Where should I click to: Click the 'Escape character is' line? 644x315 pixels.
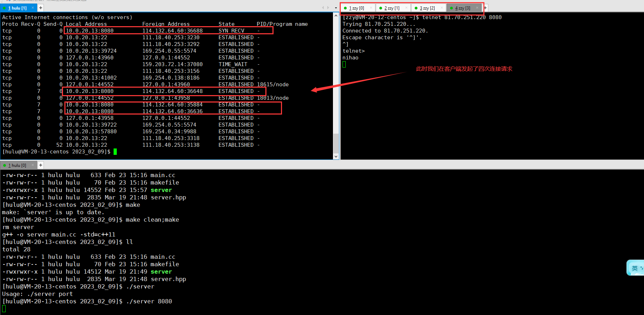pyautogui.click(x=382, y=37)
